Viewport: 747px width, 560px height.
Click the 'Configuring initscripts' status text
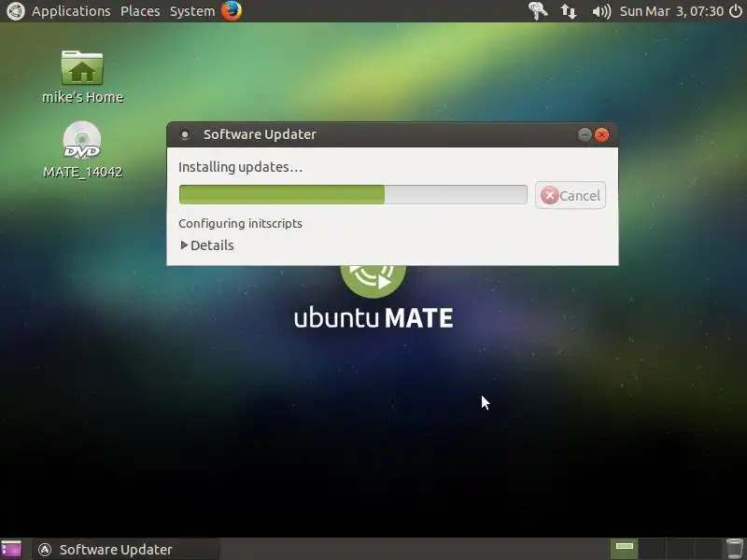pos(240,223)
